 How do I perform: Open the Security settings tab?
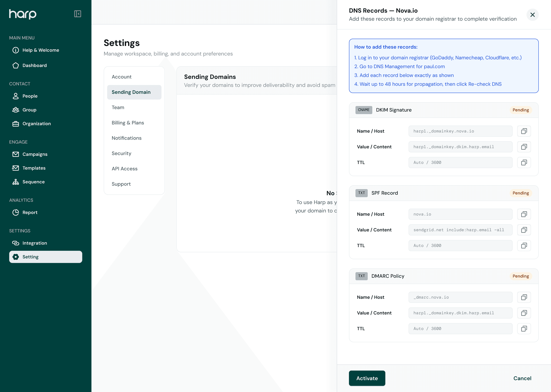point(134,154)
